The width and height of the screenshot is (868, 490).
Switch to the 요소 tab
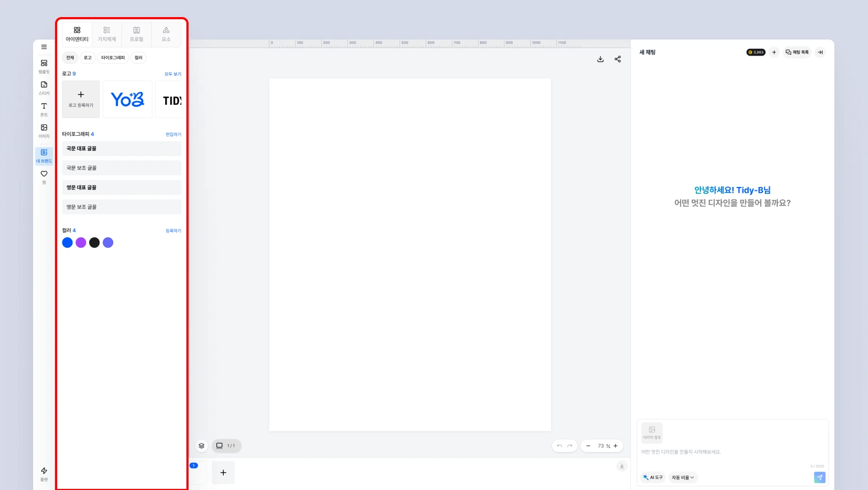[166, 34]
